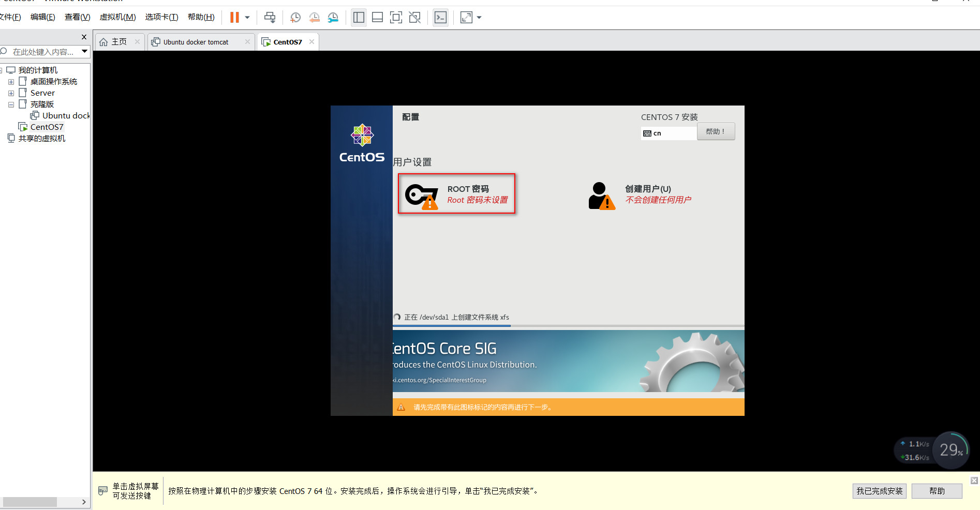Select 我的计算机 in the library tree
Screen dimensions: 980x510
coord(38,70)
